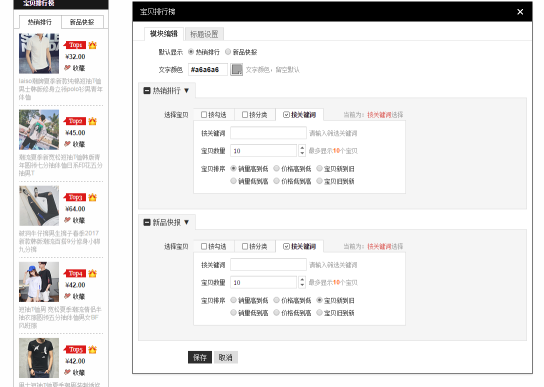
Task: Click the red Top5 badge
Action: 75,350
